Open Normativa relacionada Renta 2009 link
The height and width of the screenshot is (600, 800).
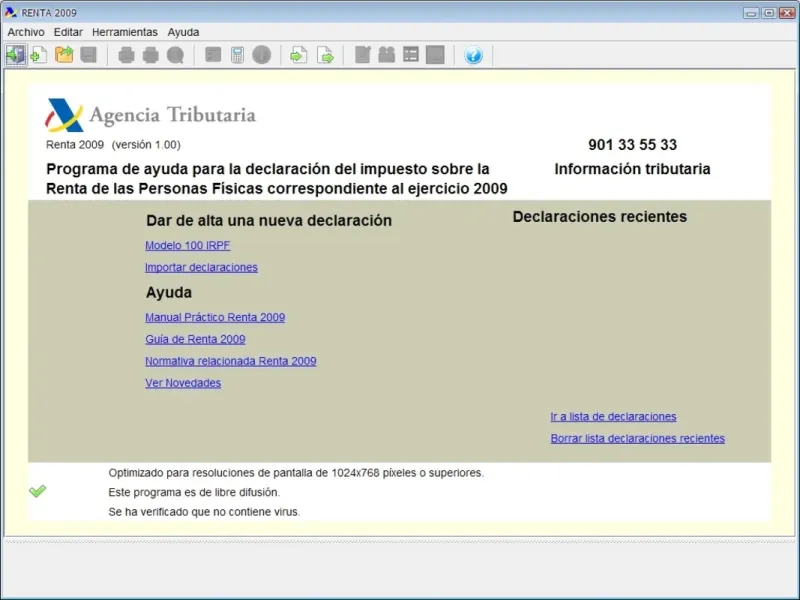231,361
